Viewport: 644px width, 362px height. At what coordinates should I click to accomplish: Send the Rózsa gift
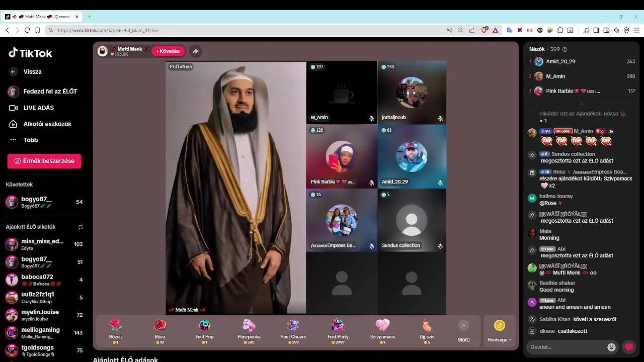[x=115, y=331]
